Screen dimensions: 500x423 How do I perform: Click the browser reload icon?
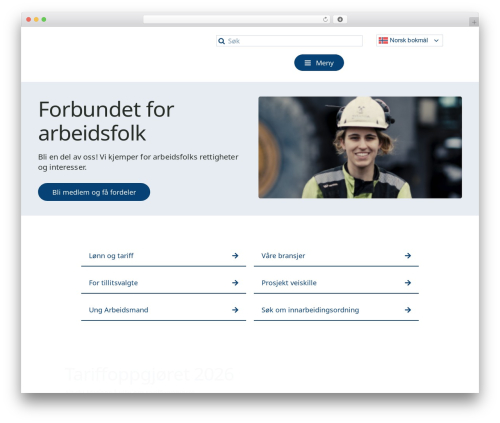[x=325, y=20]
